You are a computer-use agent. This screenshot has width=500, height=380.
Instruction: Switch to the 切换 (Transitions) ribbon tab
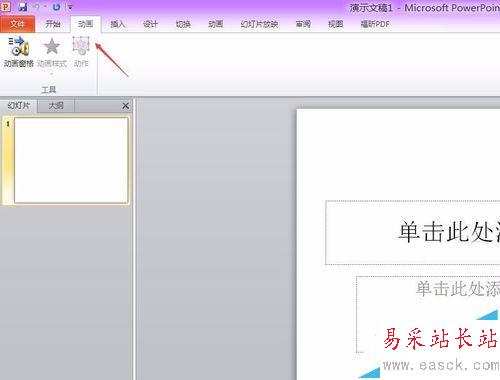click(x=183, y=24)
